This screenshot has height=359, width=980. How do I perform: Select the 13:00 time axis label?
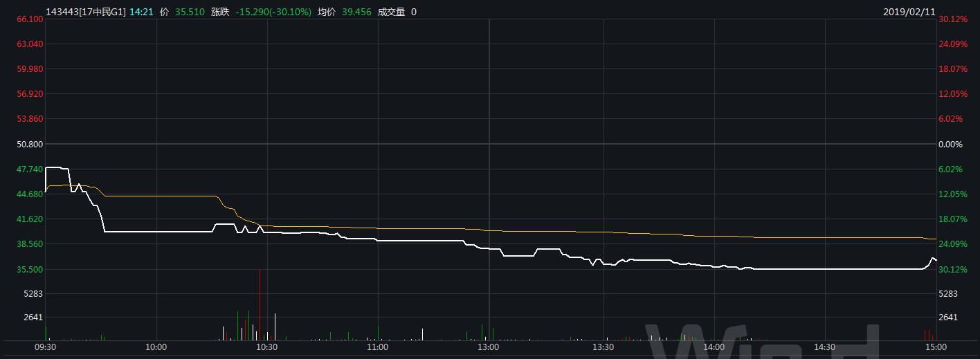[489, 347]
